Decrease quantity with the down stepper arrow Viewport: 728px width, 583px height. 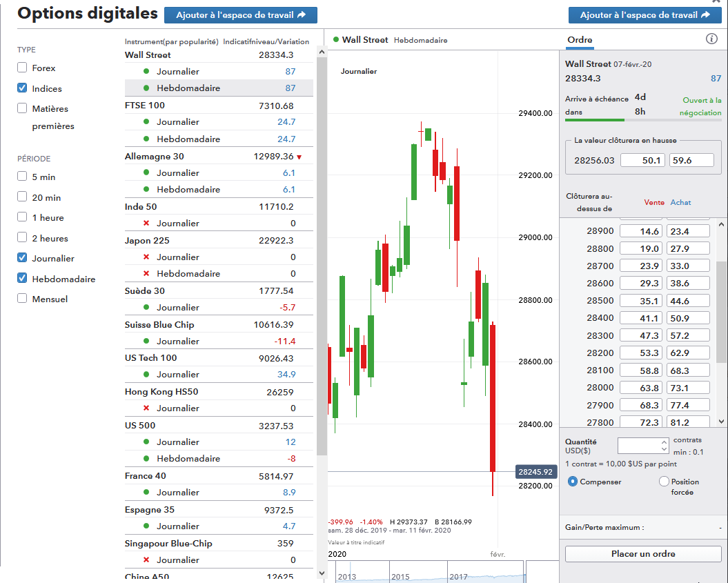(664, 449)
